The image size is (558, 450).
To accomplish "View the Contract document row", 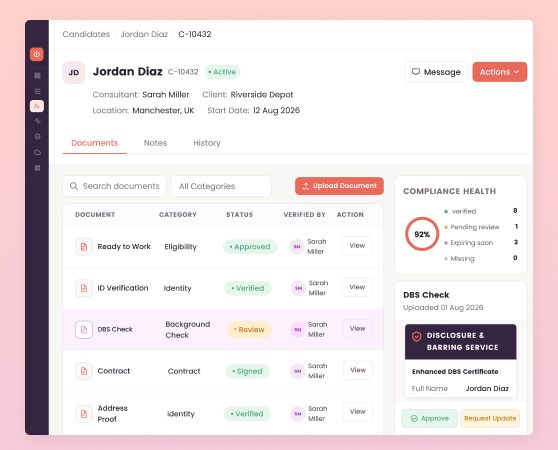I will pyautogui.click(x=358, y=370).
